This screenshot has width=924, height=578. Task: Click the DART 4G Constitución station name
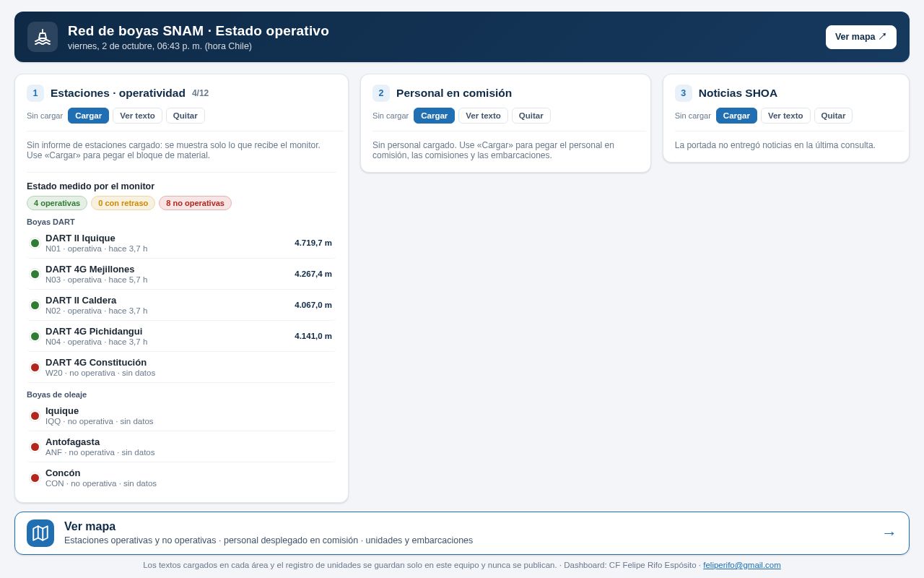pos(96,362)
